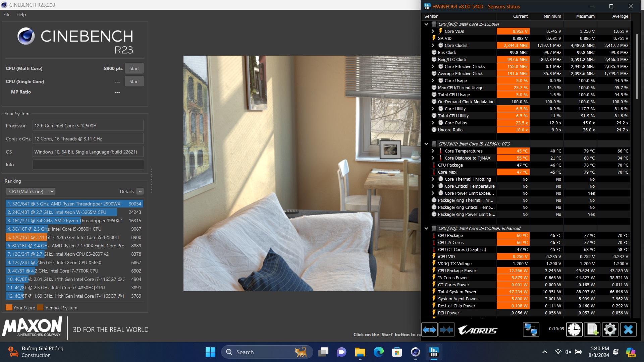Viewport: 644px width, 362px height.
Task: Start the CPU (Multi Core) benchmark
Action: [x=134, y=68]
